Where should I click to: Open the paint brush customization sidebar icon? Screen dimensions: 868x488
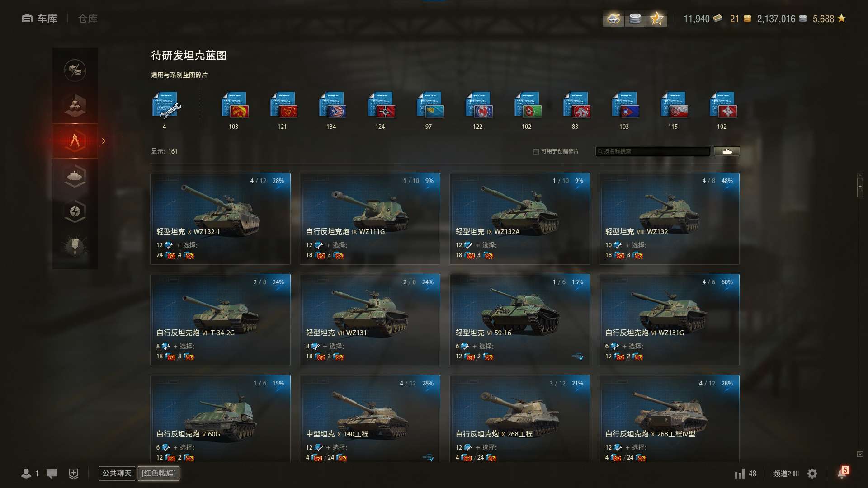click(x=75, y=247)
